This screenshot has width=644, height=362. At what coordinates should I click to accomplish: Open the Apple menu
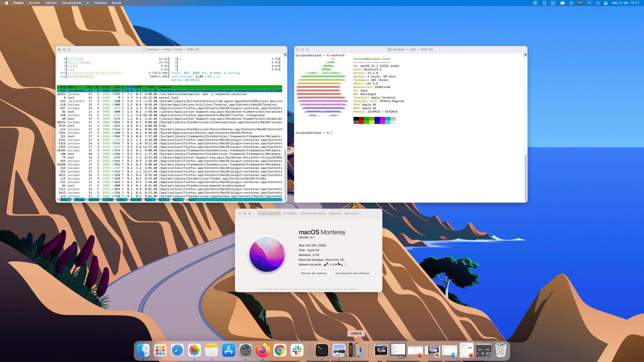(x=7, y=3)
